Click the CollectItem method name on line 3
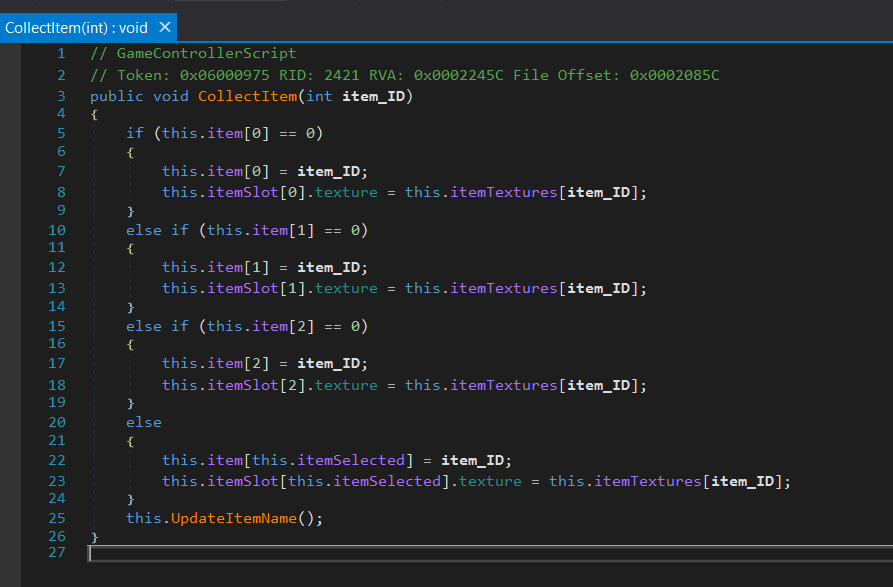The width and height of the screenshot is (893, 587). pyautogui.click(x=248, y=96)
